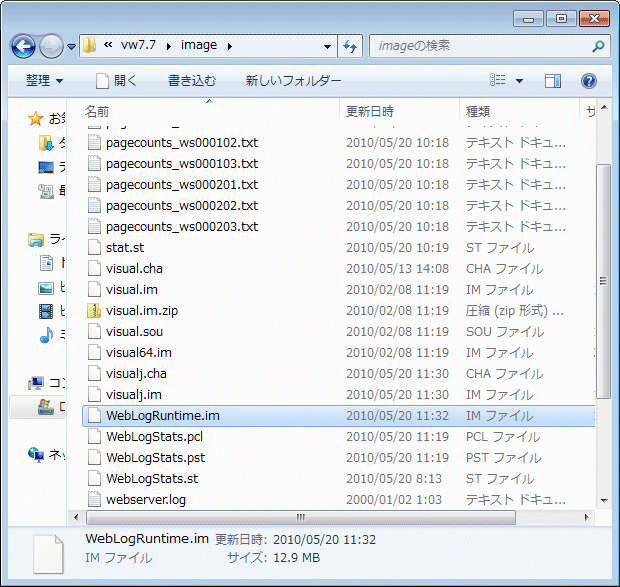Image resolution: width=620 pixels, height=587 pixels.
Task: Select the webserver.log file
Action: tap(145, 499)
